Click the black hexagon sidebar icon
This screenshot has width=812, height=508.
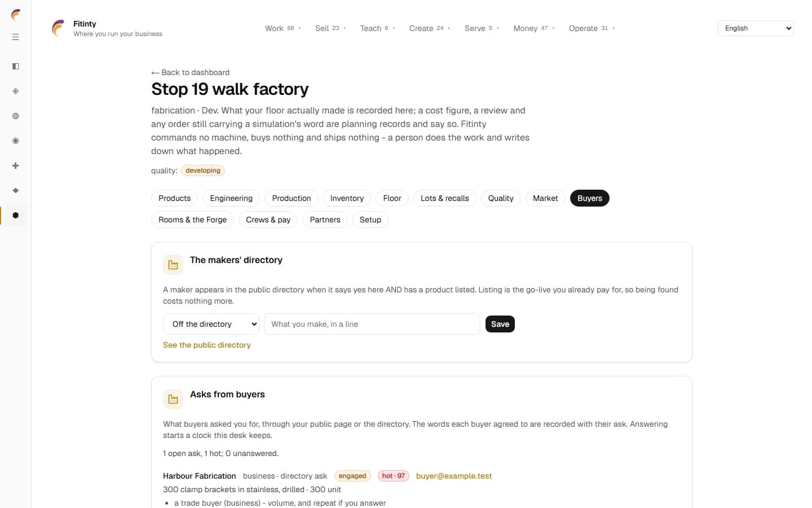coord(16,216)
